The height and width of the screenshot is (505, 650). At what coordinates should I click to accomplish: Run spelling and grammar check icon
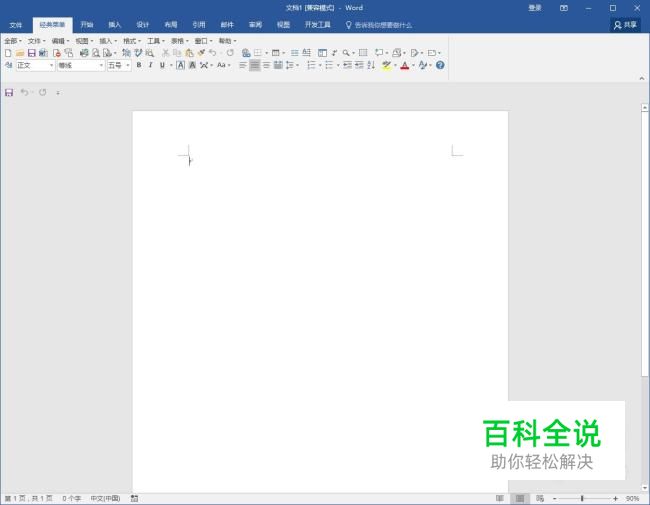[138, 53]
